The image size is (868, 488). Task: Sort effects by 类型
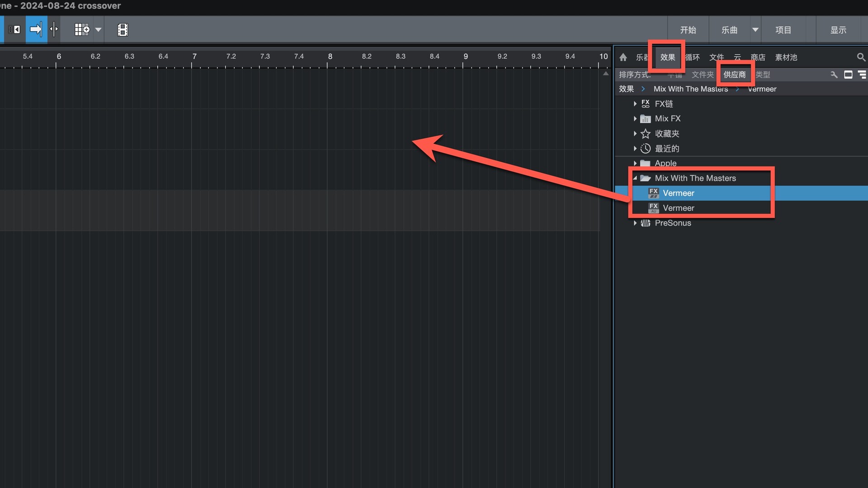point(763,75)
